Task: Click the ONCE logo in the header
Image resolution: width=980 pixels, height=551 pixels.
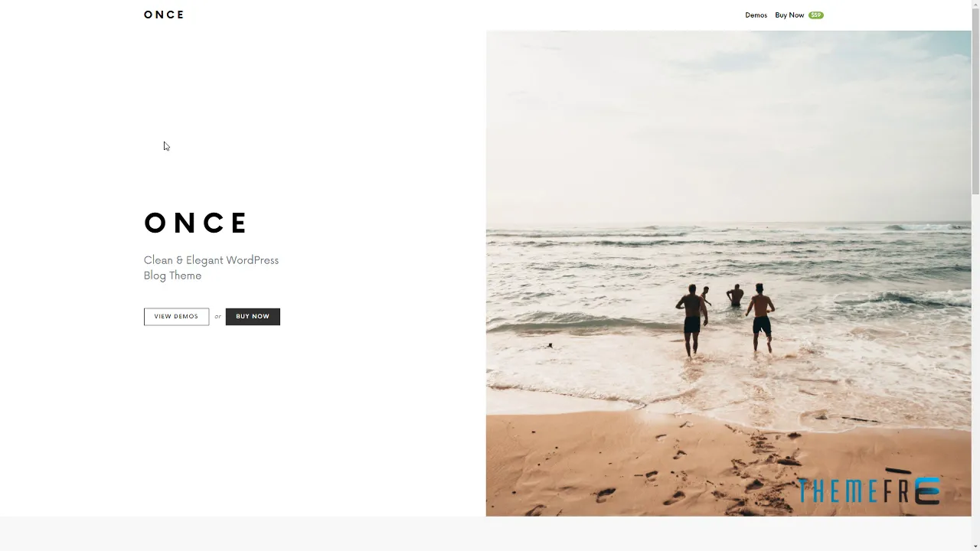Action: pyautogui.click(x=164, y=15)
